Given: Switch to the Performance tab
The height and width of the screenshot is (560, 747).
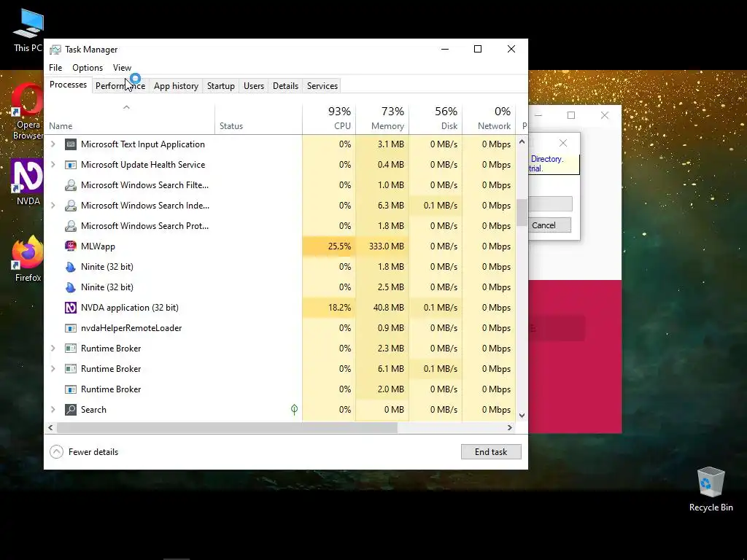Looking at the screenshot, I should pyautogui.click(x=120, y=86).
